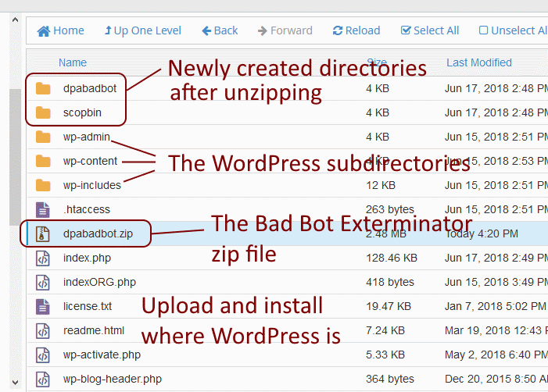Click the Reload refresh icon
548x392 pixels.
338,30
